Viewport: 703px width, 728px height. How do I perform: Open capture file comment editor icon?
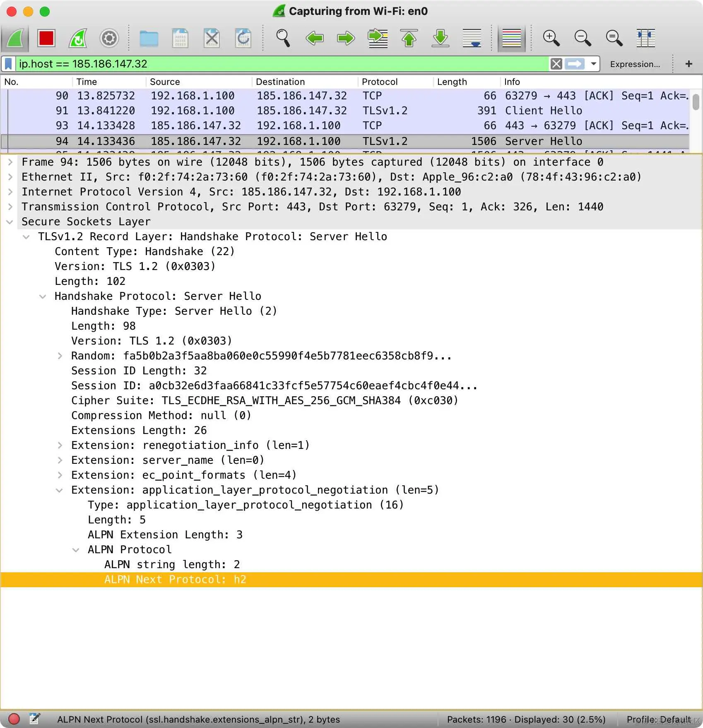(x=35, y=719)
